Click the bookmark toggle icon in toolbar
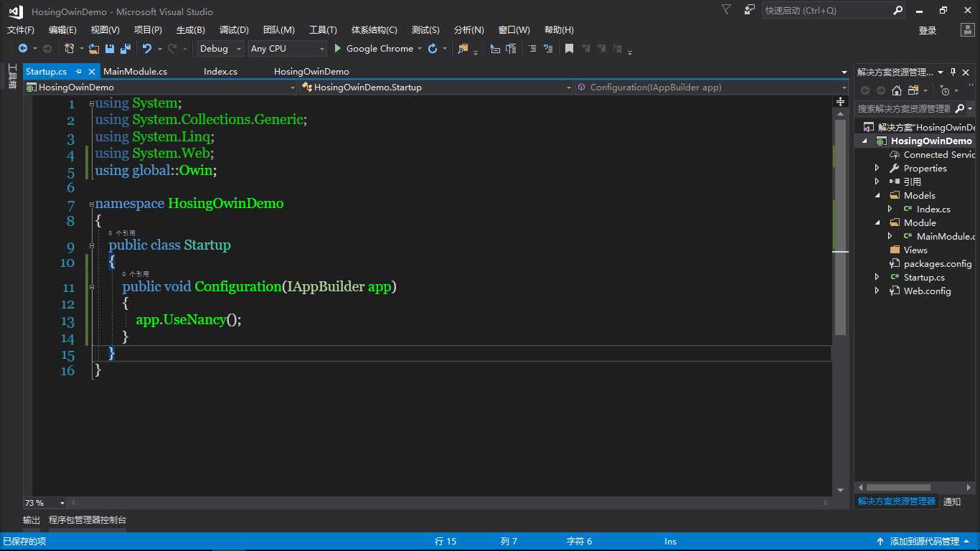Screen dimensions: 980x551 [569, 48]
